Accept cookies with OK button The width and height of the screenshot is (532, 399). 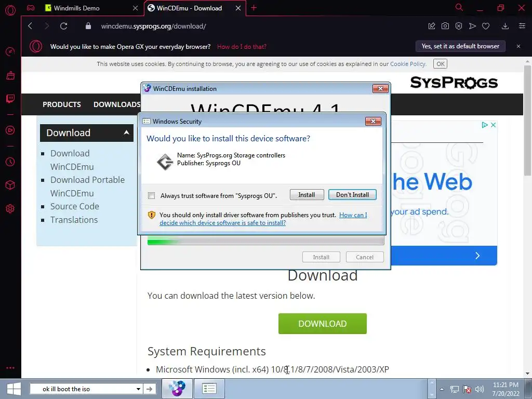point(441,64)
